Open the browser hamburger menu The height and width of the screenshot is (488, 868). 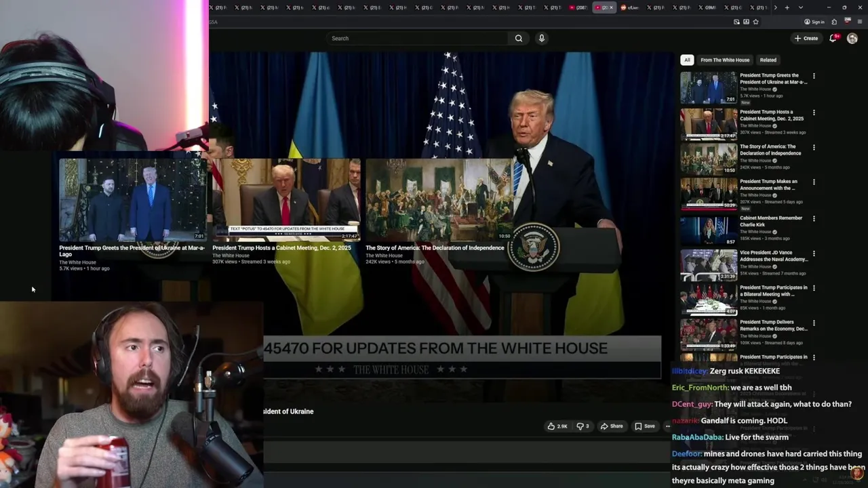(x=860, y=22)
